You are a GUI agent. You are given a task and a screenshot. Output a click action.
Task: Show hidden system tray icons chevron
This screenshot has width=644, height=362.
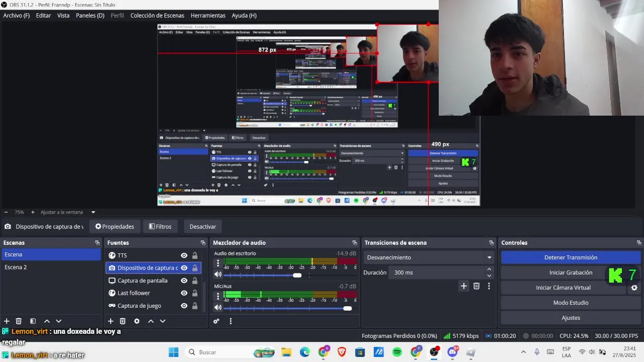[523, 352]
